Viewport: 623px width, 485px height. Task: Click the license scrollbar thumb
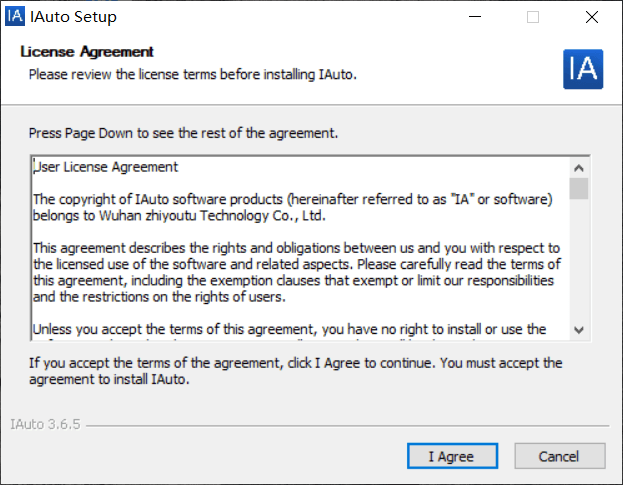[579, 188]
